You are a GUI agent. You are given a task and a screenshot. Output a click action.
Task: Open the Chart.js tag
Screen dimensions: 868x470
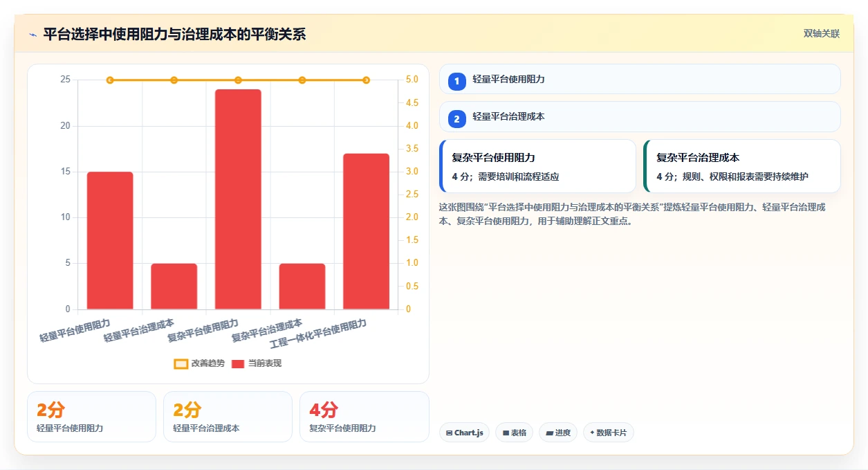464,433
